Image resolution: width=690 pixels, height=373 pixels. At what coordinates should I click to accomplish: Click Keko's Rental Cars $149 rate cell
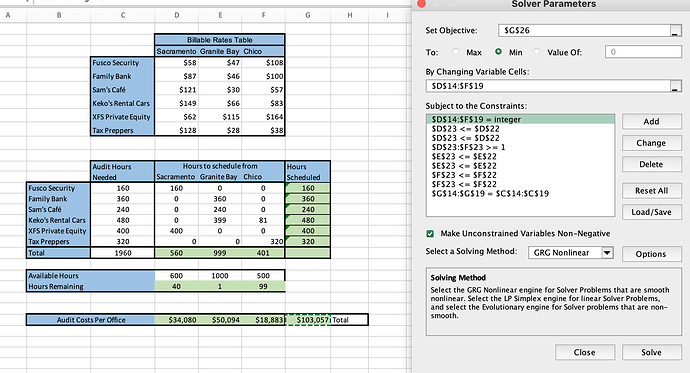tap(176, 103)
